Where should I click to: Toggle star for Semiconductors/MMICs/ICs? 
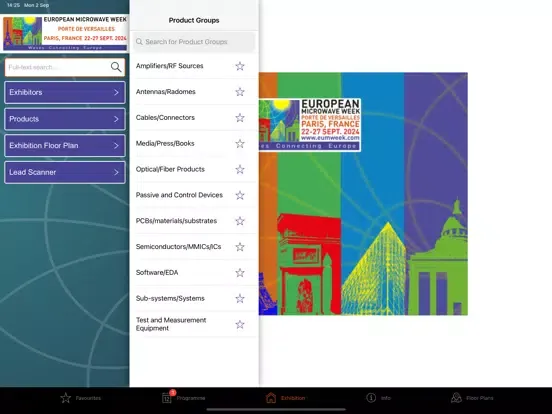240,247
